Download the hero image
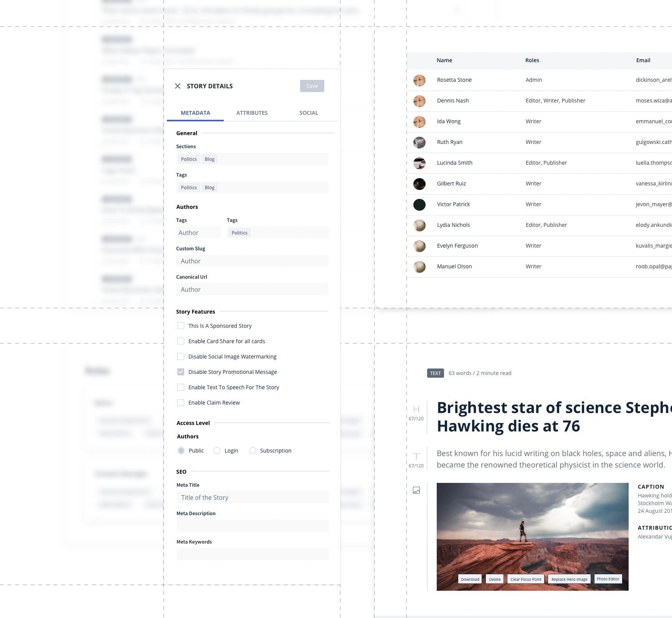This screenshot has height=618, width=672. click(470, 579)
